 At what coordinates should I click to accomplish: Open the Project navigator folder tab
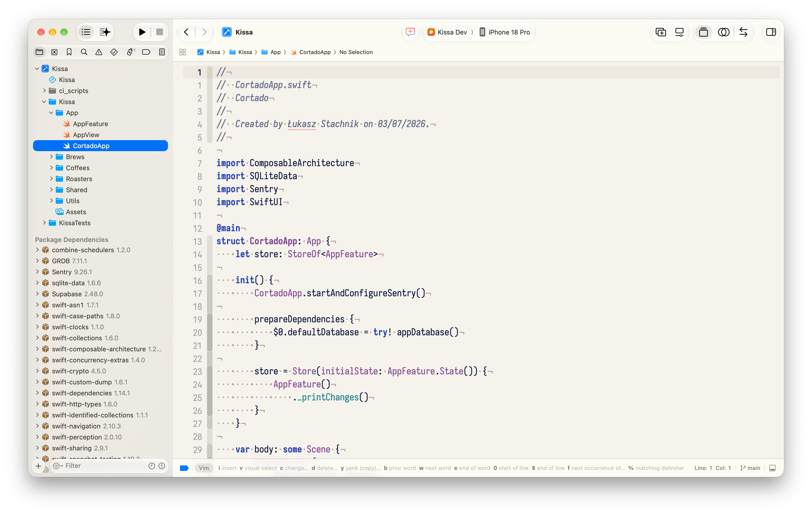(39, 52)
